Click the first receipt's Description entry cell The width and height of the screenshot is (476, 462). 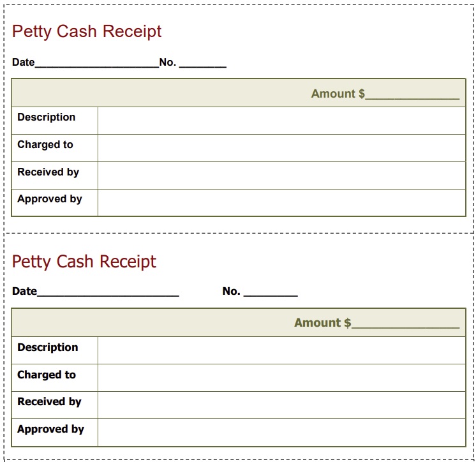[x=281, y=121]
